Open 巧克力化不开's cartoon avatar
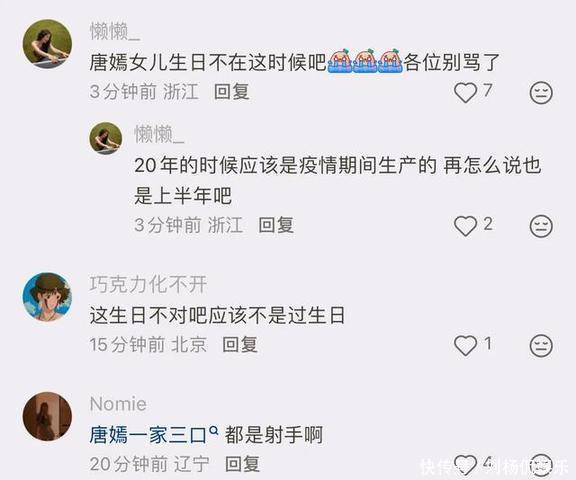The image size is (576, 480). tap(47, 297)
